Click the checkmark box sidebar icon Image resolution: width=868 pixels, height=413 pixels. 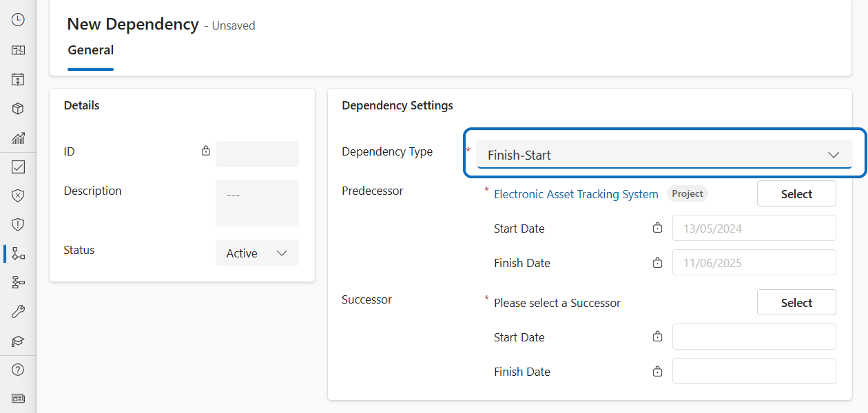coord(18,167)
